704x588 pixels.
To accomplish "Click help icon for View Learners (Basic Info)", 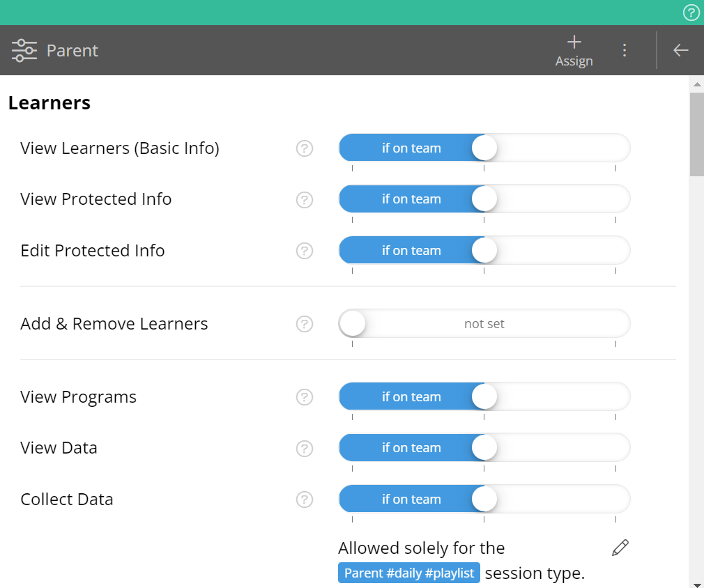I will tap(305, 148).
